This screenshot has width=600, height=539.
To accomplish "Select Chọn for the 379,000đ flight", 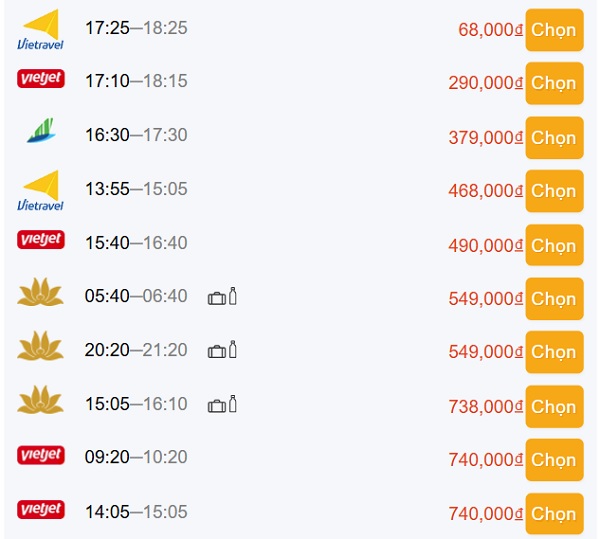I will coord(554,138).
